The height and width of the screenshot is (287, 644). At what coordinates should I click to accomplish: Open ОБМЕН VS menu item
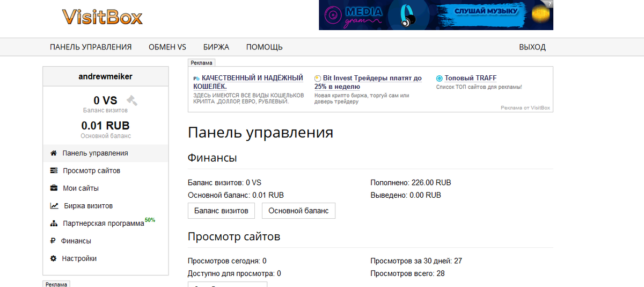(167, 47)
